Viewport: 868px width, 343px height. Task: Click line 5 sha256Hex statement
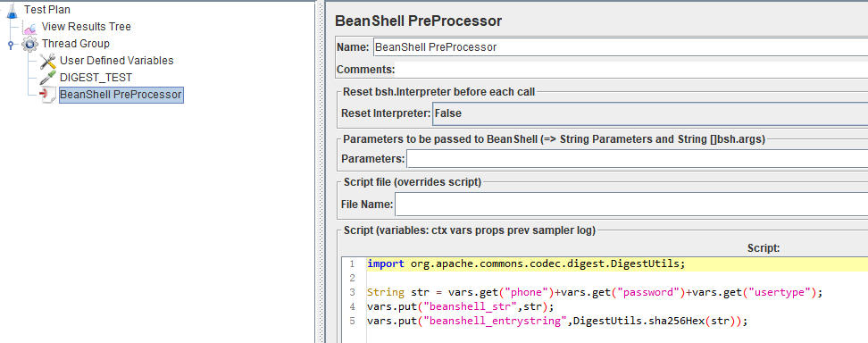[x=557, y=322]
